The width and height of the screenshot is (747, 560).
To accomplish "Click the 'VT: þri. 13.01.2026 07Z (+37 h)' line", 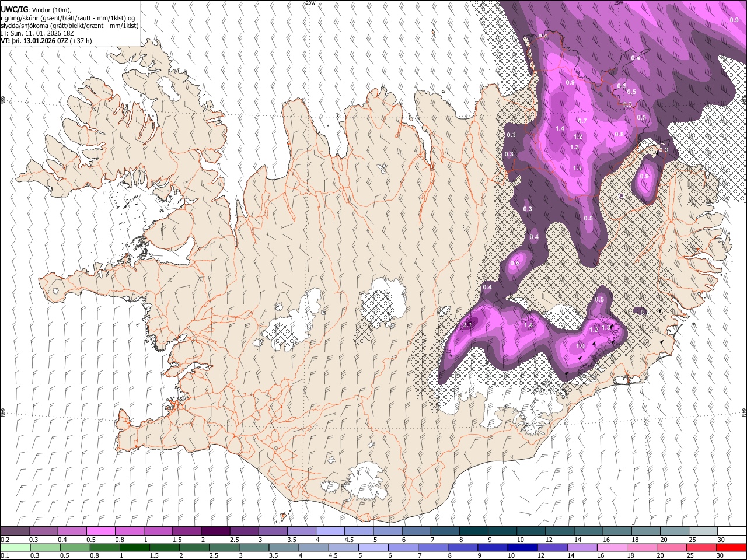I will [x=46, y=41].
